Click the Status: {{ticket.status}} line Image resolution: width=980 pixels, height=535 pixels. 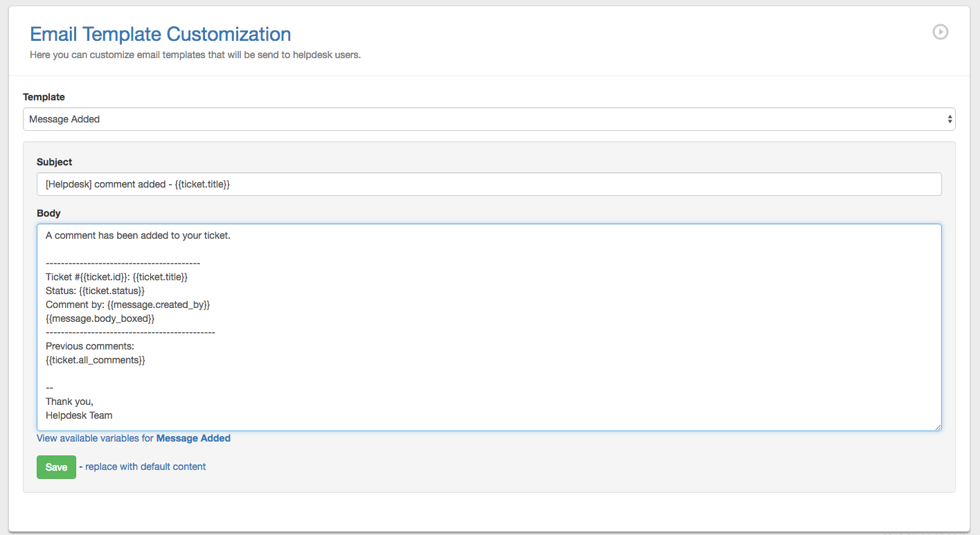click(x=95, y=291)
